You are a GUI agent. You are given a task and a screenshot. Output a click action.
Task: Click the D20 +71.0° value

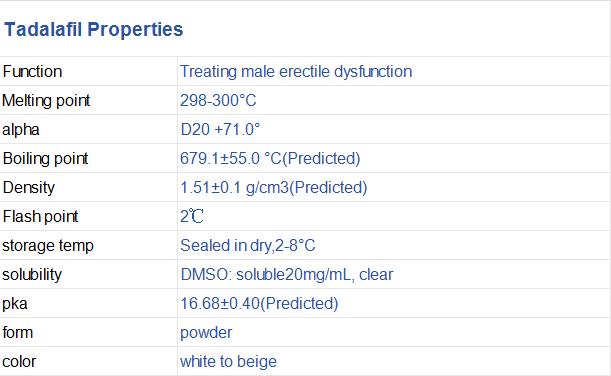pyautogui.click(x=220, y=129)
